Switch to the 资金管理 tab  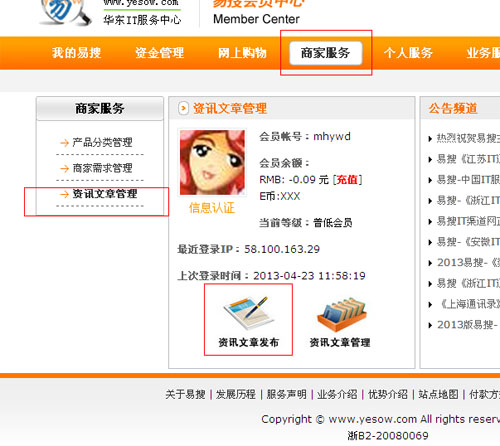click(159, 53)
